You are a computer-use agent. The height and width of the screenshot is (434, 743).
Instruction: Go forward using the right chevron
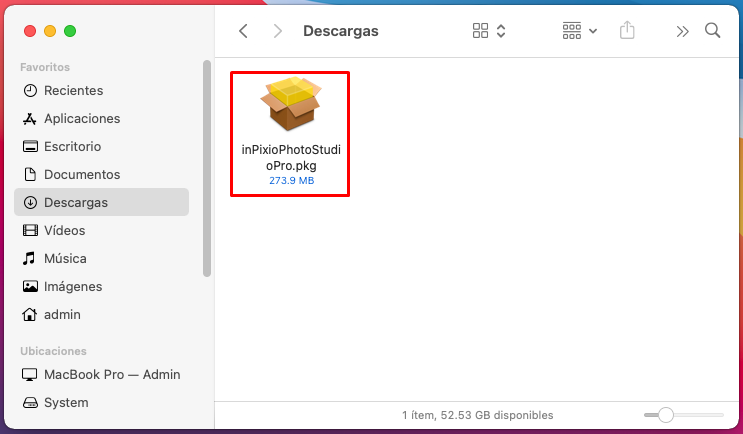(x=278, y=31)
